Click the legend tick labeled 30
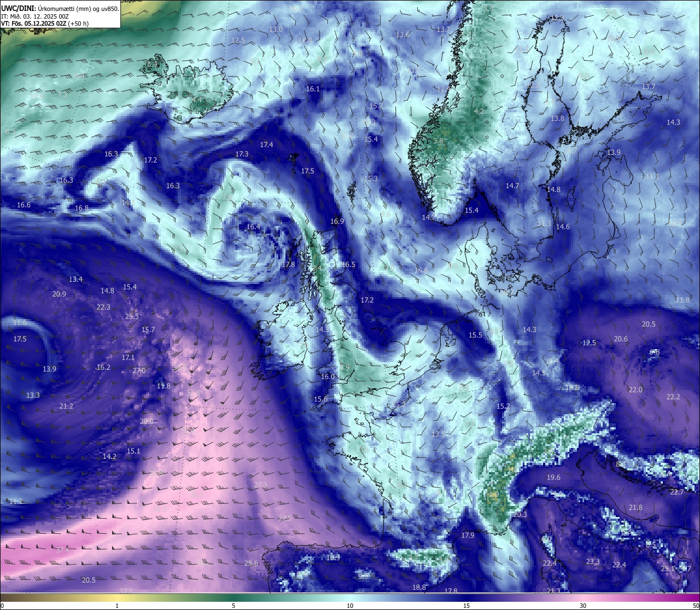The image size is (700, 610). point(583,606)
